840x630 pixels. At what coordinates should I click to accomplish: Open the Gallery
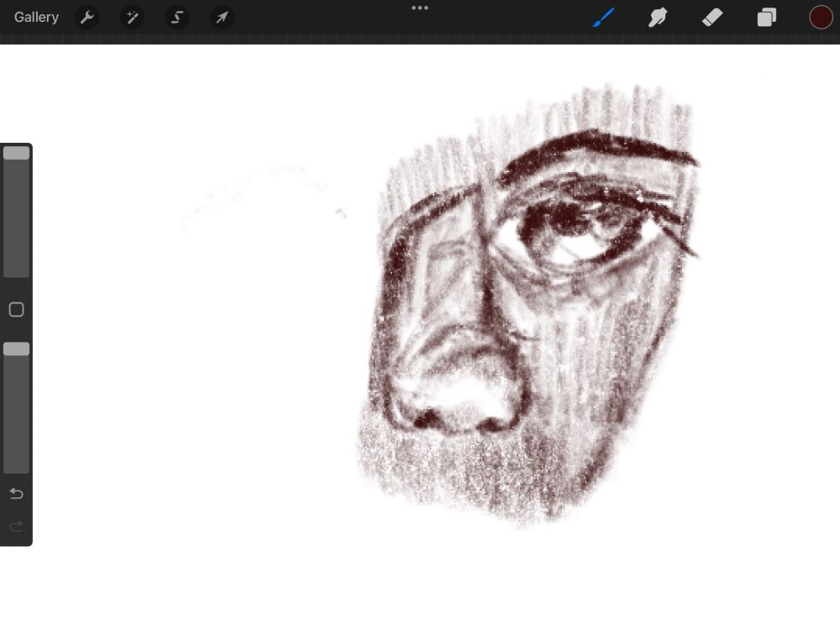36,17
